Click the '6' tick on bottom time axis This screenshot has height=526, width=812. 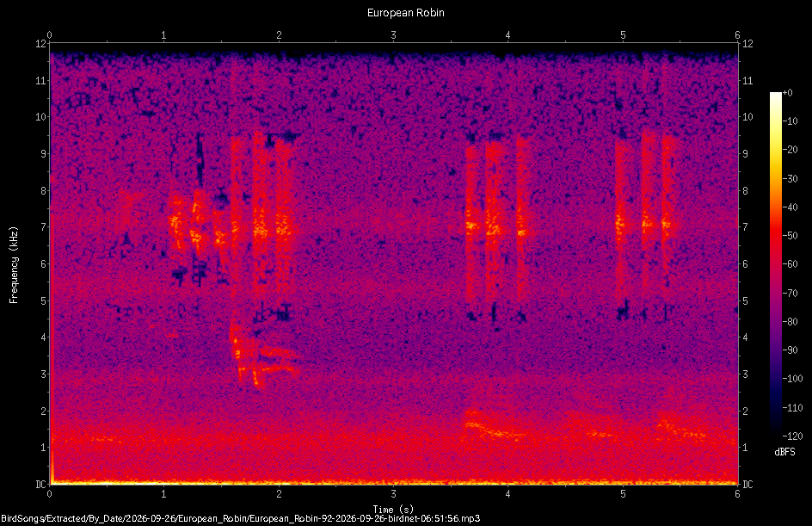737,494
